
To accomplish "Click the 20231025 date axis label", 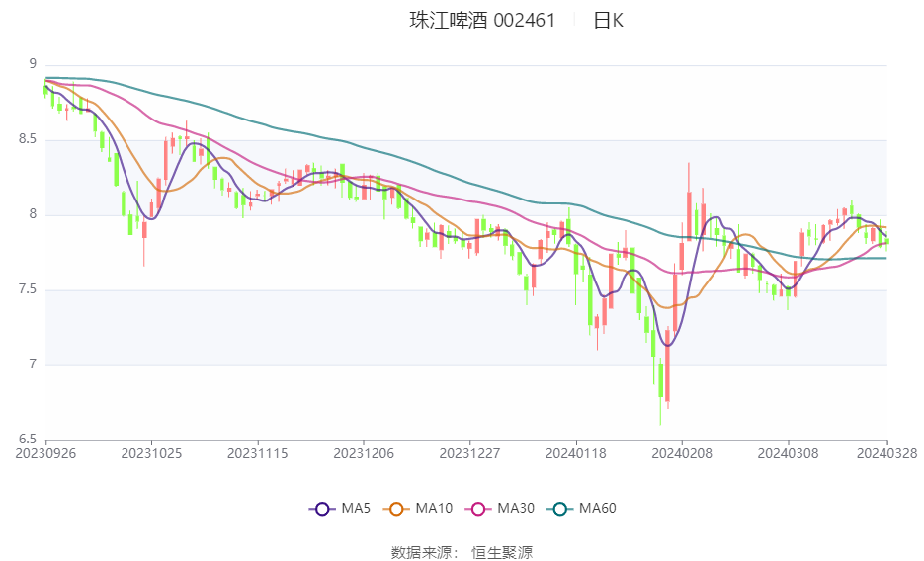I will click(x=151, y=454).
